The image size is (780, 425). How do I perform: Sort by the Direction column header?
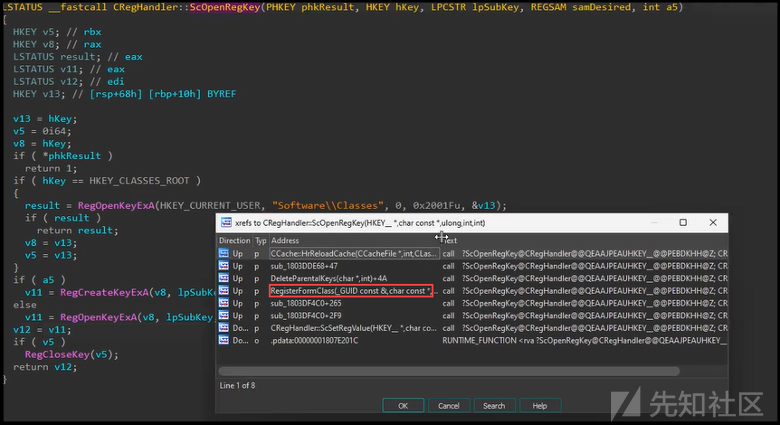pos(234,240)
